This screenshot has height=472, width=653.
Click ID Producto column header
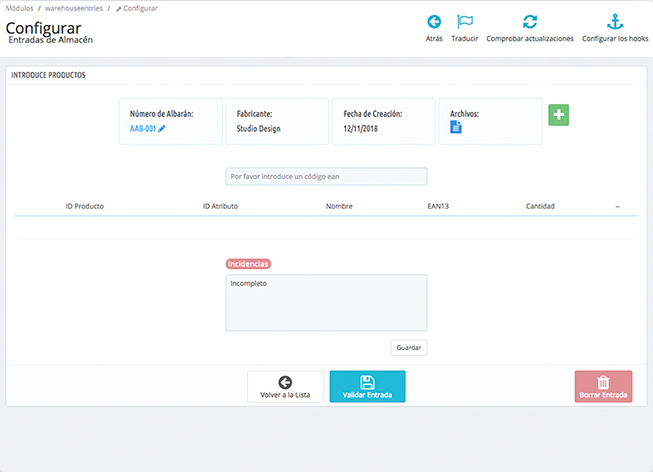(x=85, y=206)
